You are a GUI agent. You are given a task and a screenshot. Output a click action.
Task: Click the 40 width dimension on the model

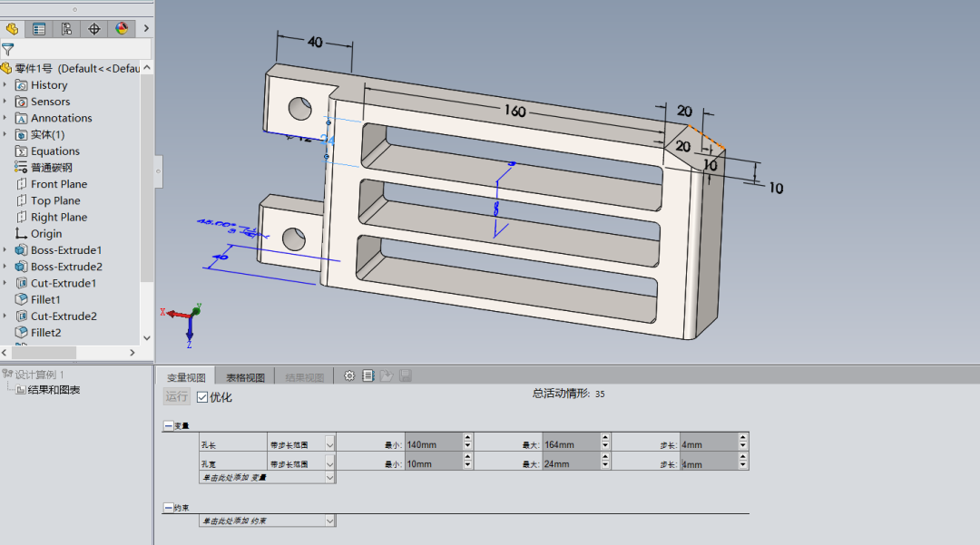tap(315, 42)
